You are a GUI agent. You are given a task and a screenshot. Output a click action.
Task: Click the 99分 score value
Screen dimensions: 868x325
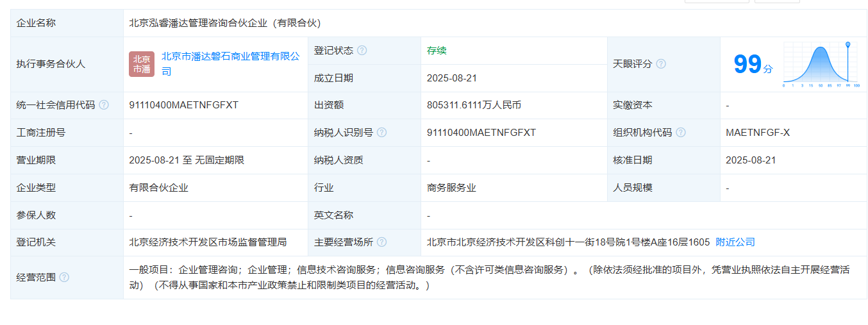[753, 64]
